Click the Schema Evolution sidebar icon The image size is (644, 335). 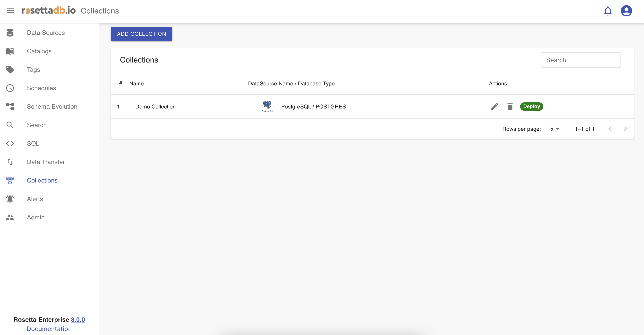tap(10, 107)
